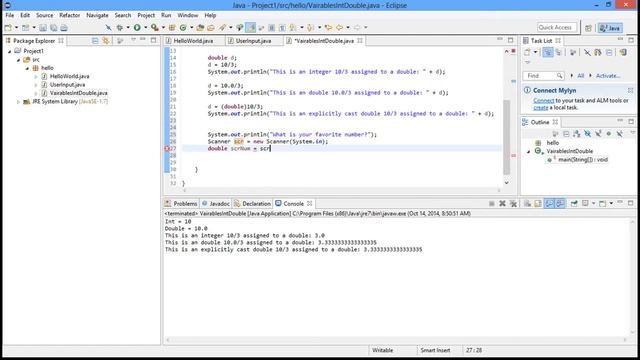The height and width of the screenshot is (360, 640).
Task: Click the Open Type icon in the toolbar
Action: tap(200, 27)
